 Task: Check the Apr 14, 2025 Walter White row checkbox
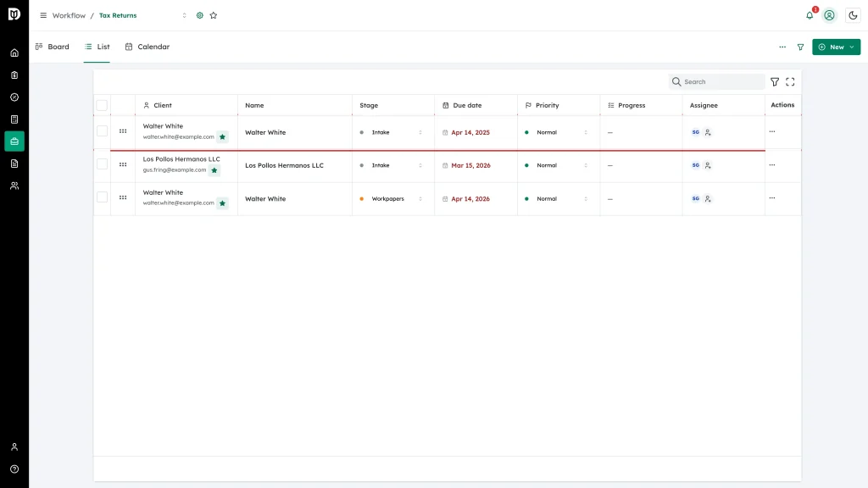click(102, 131)
